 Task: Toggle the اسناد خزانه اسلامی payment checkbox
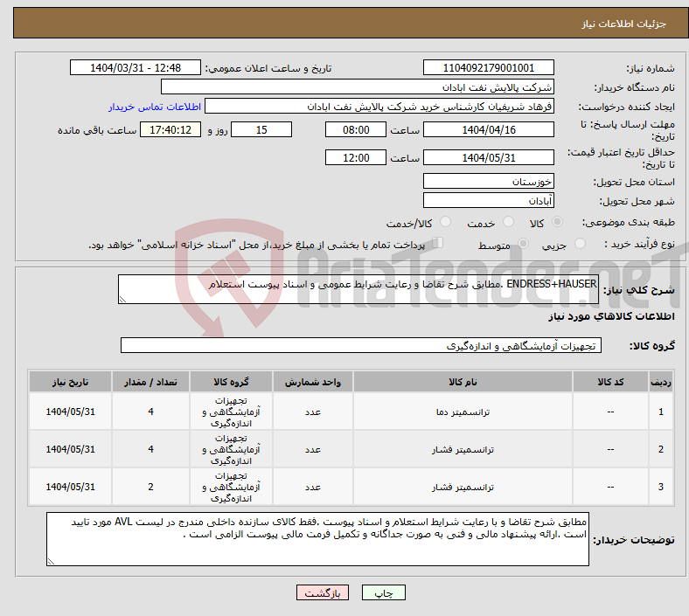[437, 243]
